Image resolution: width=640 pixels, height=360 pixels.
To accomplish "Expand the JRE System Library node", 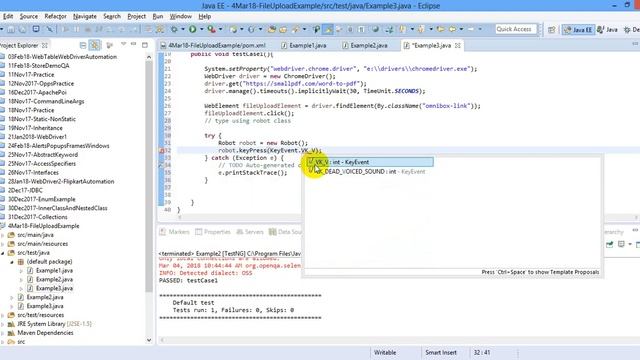I will [3, 324].
